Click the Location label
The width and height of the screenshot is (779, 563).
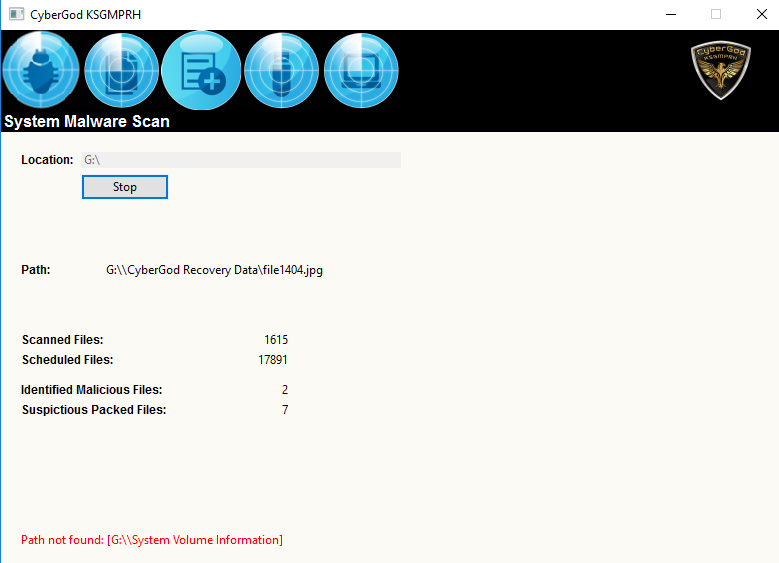(x=47, y=160)
